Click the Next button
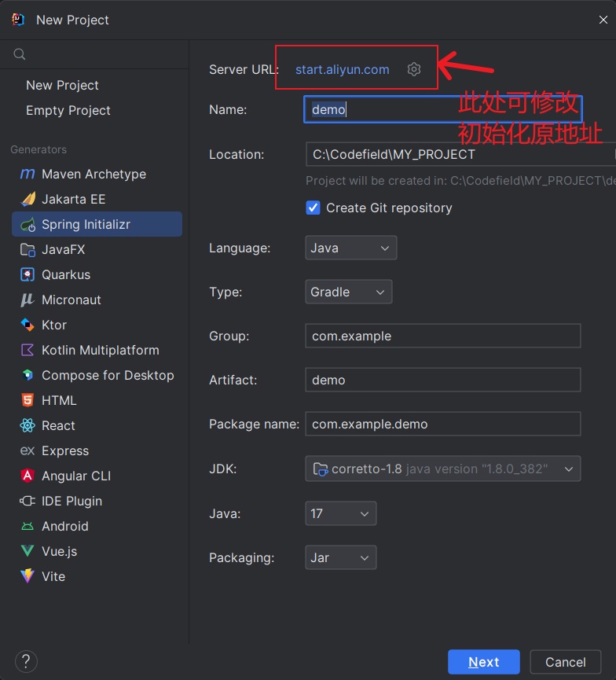 pyautogui.click(x=484, y=662)
